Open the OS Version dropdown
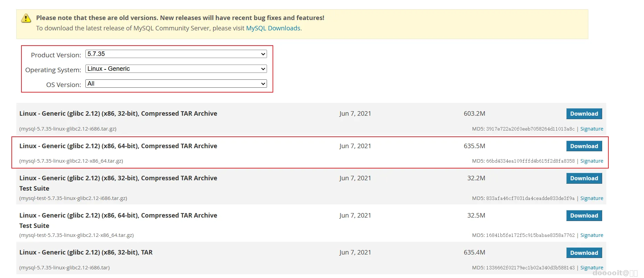644x278 pixels. (176, 84)
